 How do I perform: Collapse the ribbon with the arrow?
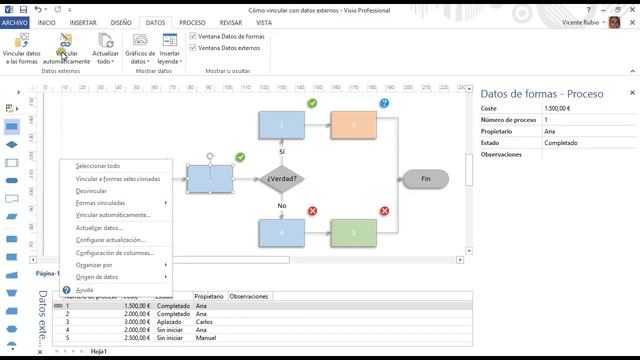coord(632,71)
